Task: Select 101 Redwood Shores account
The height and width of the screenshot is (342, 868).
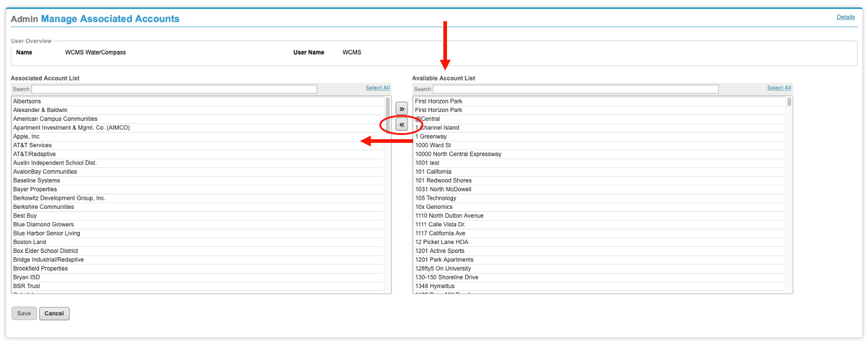Action: [x=599, y=180]
